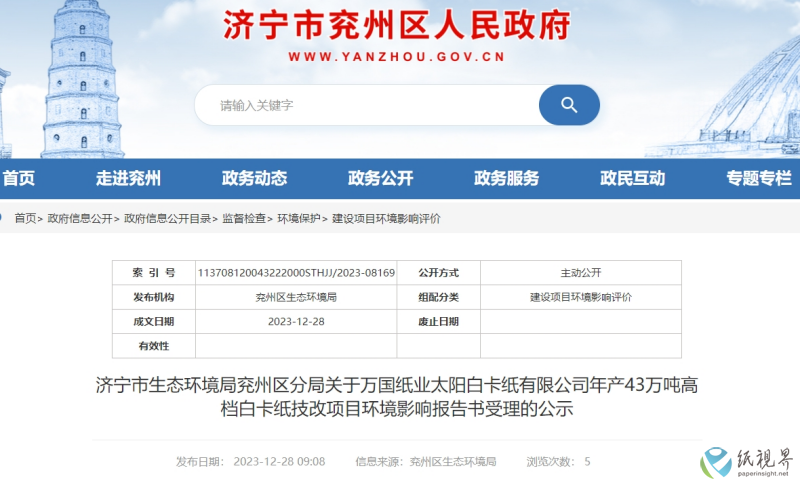Select the 建设项目环境影响评价 table cell
The height and width of the screenshot is (481, 800).
(581, 297)
